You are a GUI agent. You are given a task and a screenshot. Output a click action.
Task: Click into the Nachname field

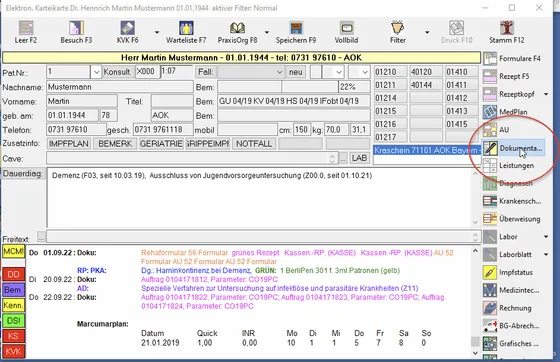pyautogui.click(x=120, y=87)
